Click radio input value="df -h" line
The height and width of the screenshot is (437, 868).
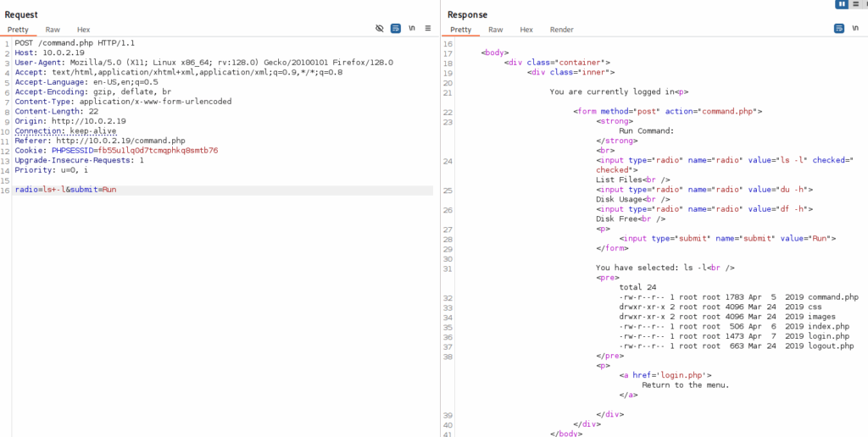click(704, 210)
